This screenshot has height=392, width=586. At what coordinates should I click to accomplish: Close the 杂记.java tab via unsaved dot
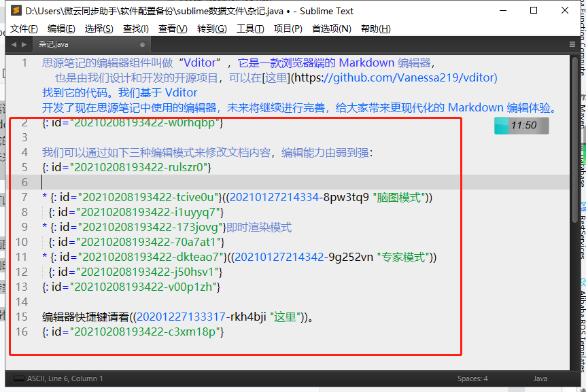pyautogui.click(x=142, y=44)
